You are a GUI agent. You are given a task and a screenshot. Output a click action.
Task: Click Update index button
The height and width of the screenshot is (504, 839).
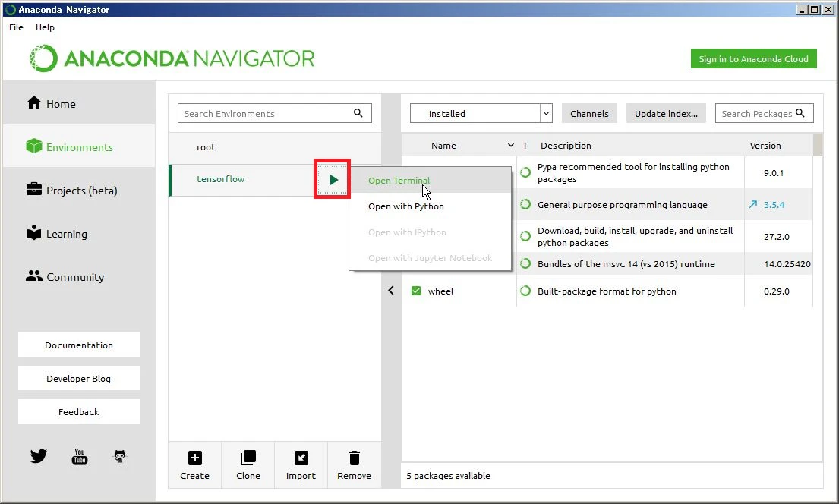click(x=666, y=113)
